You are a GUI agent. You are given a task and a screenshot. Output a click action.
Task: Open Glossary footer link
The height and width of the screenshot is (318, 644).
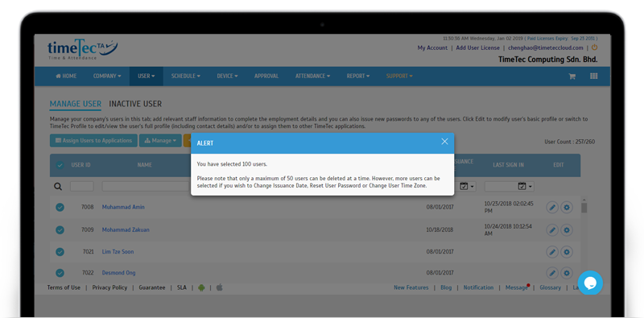[551, 287]
